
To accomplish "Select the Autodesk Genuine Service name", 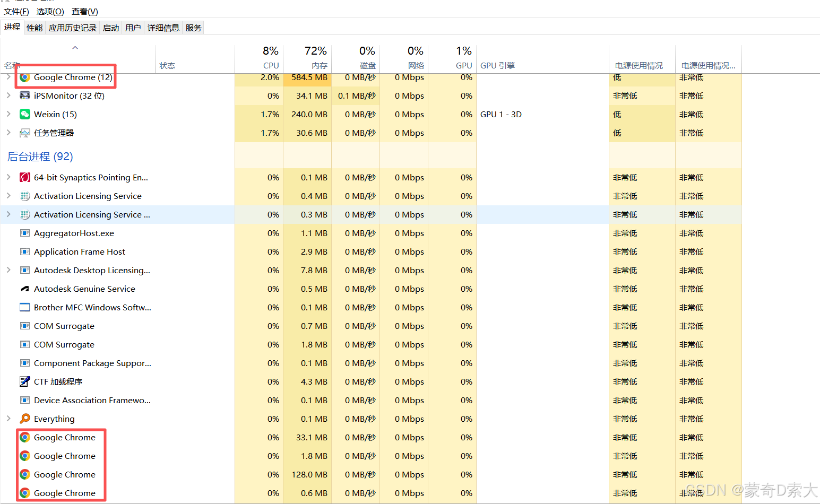I will (84, 289).
